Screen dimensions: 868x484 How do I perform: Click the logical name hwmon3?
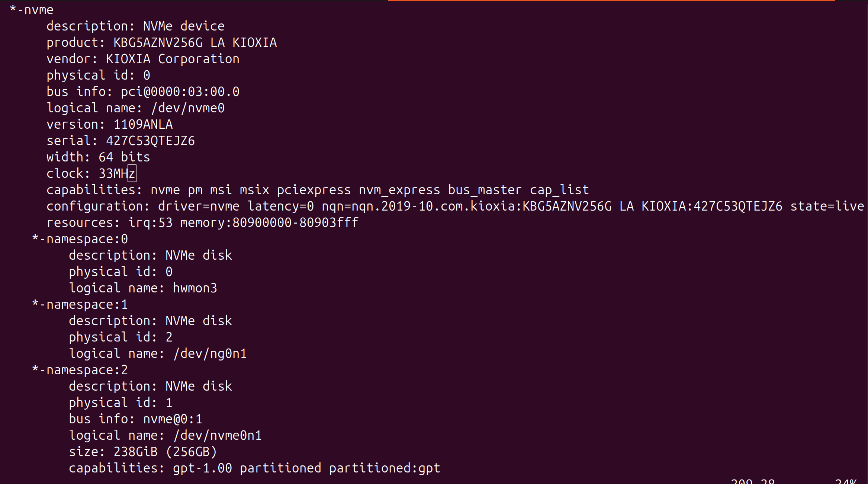[x=195, y=288]
